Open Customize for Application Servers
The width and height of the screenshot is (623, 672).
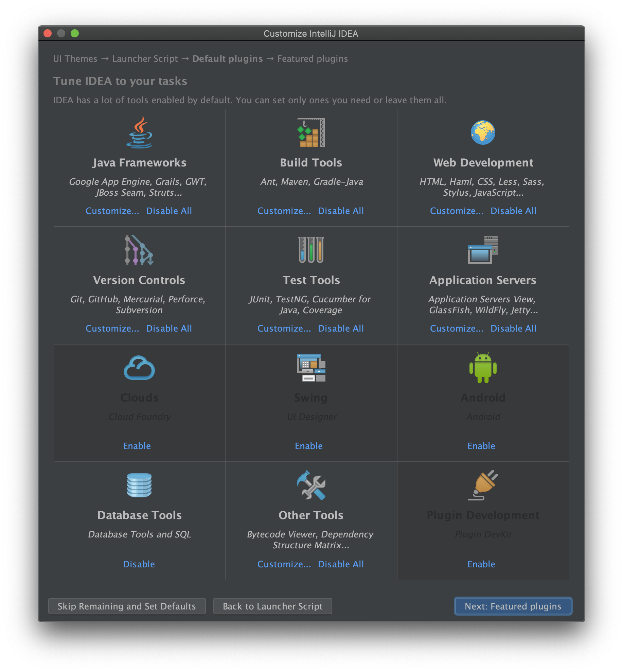pyautogui.click(x=457, y=329)
